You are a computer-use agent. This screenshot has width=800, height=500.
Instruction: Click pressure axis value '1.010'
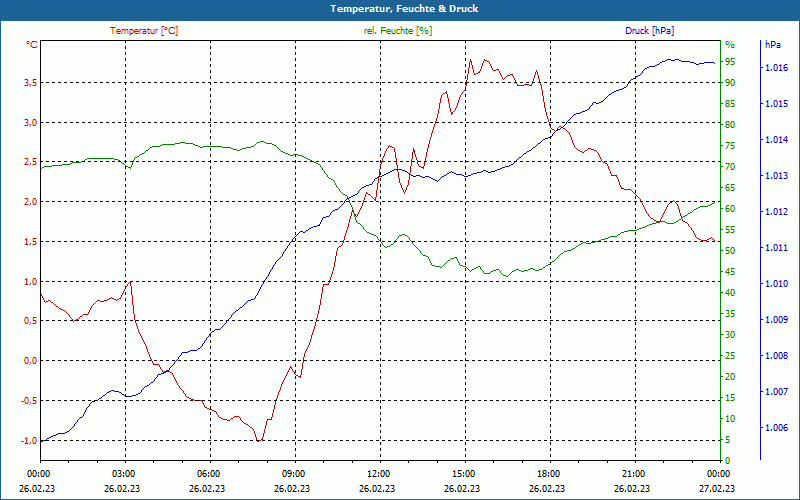tap(777, 284)
